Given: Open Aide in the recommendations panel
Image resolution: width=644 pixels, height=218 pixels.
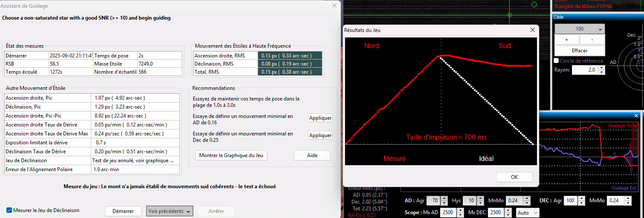Looking at the screenshot, I should click(x=312, y=155).
